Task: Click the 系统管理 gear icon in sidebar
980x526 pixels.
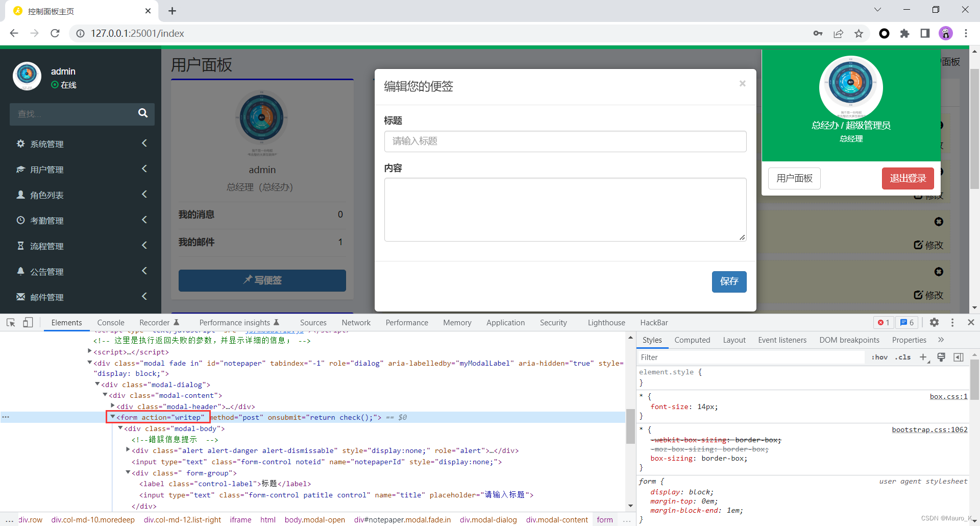Action: (20, 144)
